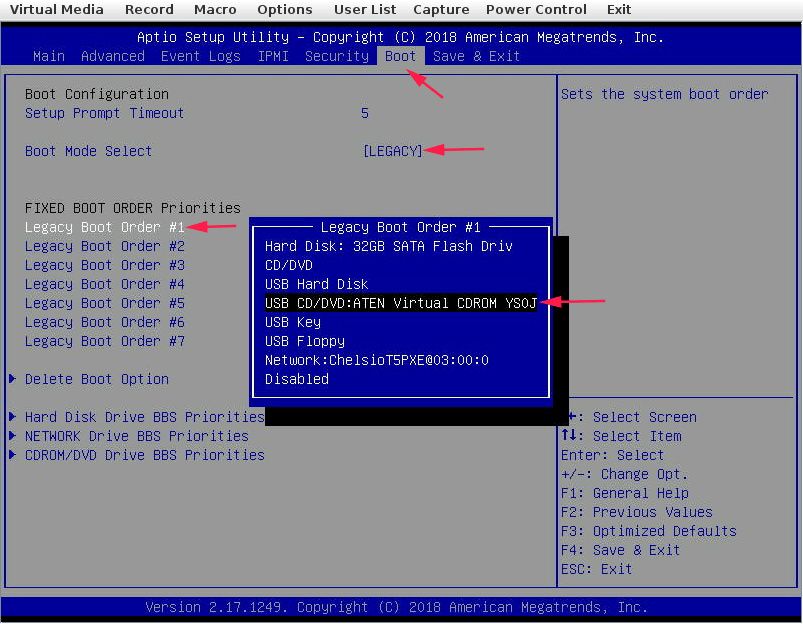Select Legacy Boot Order #4 row

104,284
